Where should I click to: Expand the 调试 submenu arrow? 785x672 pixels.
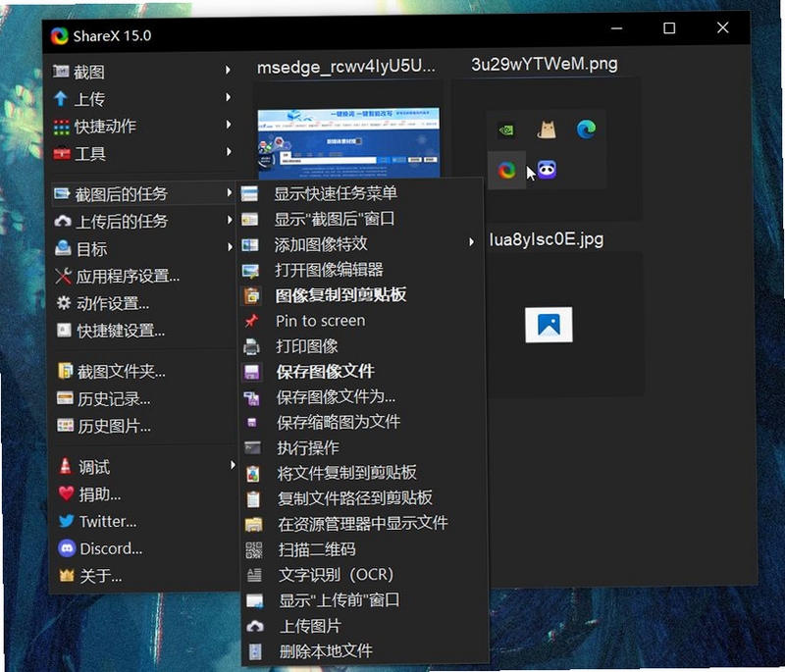[x=233, y=465]
